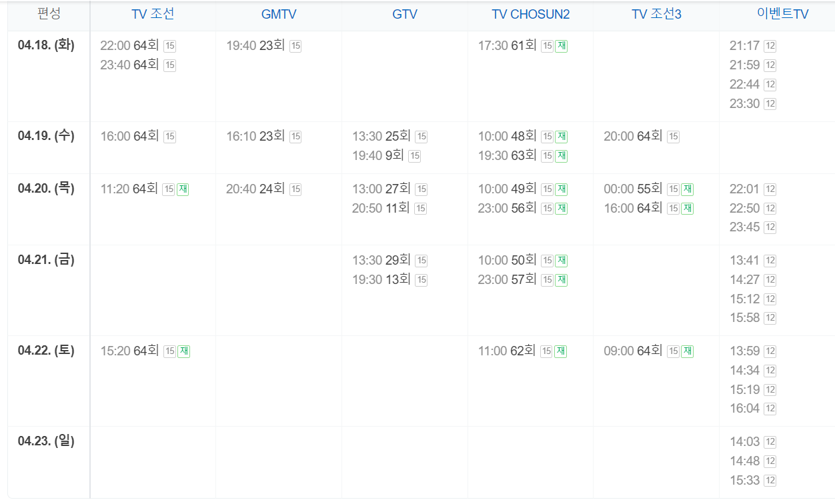Screen dimensions: 835x504
Task: Click the 12 age rating icon beside 21:59
Action: pos(770,65)
